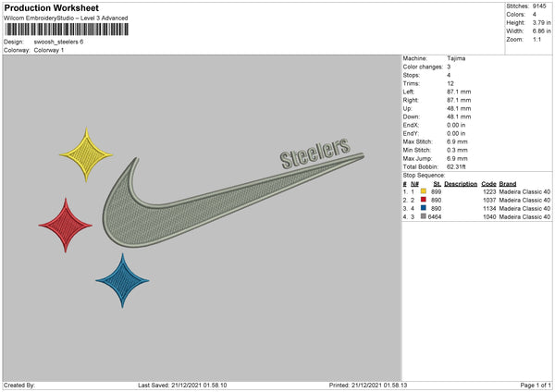555x392 pixels.
Task: Click the Max Stitch value 6.9 mm
Action: [457, 141]
